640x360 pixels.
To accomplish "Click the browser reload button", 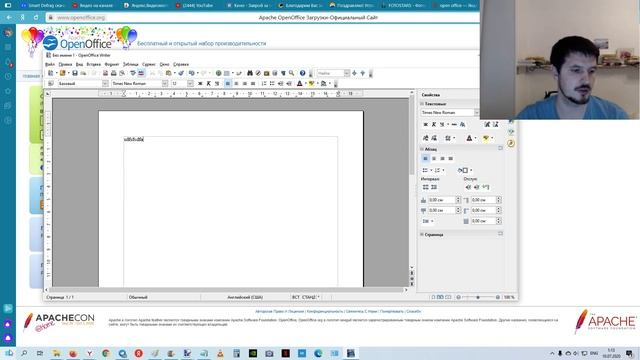I will (x=36, y=18).
